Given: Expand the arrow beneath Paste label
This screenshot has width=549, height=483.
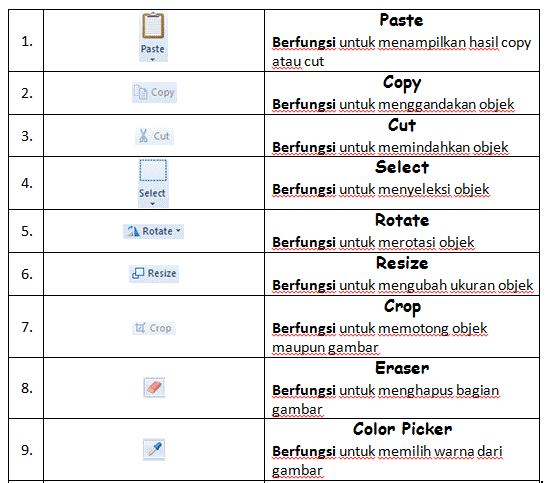Looking at the screenshot, I should [x=152, y=60].
